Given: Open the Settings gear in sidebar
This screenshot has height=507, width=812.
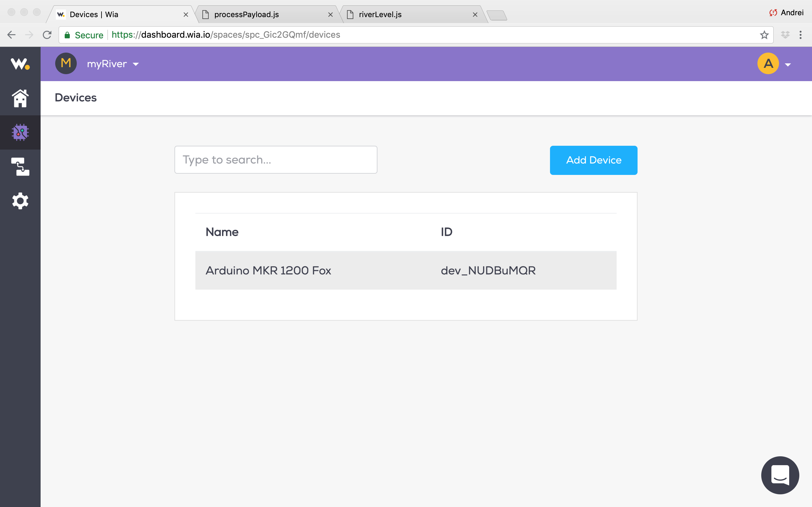Looking at the screenshot, I should pos(20,201).
